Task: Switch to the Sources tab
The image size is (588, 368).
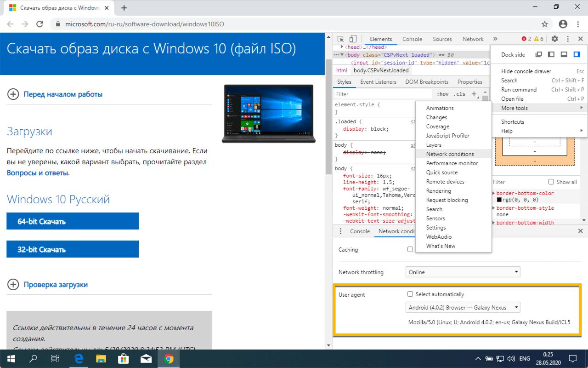Action: pyautogui.click(x=442, y=39)
